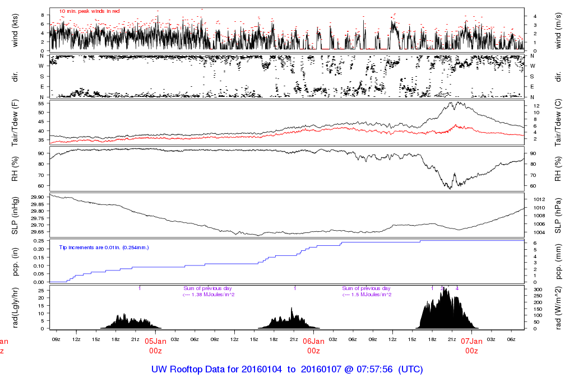Click the '10 min. peak winds in red' note
Viewport: 574px width, 392px height.
coord(90,11)
